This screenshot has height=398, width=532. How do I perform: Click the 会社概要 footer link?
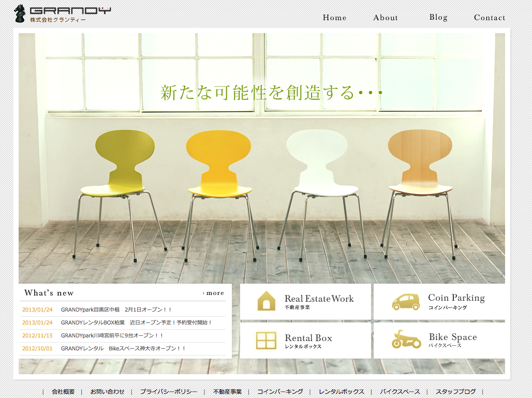tap(63, 392)
